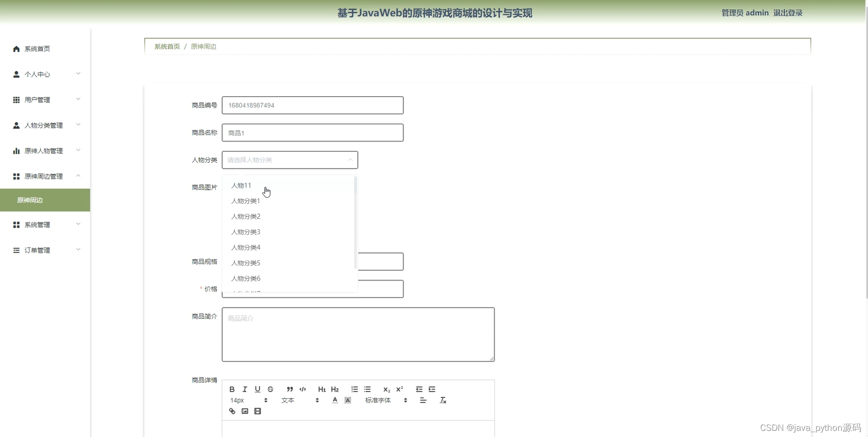
Task: Expand the 个人中心 sidebar menu
Action: 45,74
